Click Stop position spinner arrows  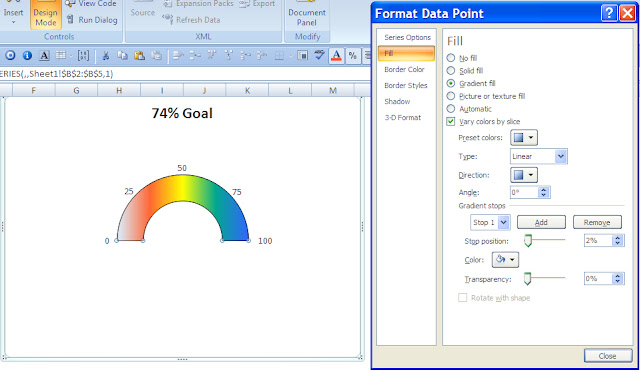point(618,241)
